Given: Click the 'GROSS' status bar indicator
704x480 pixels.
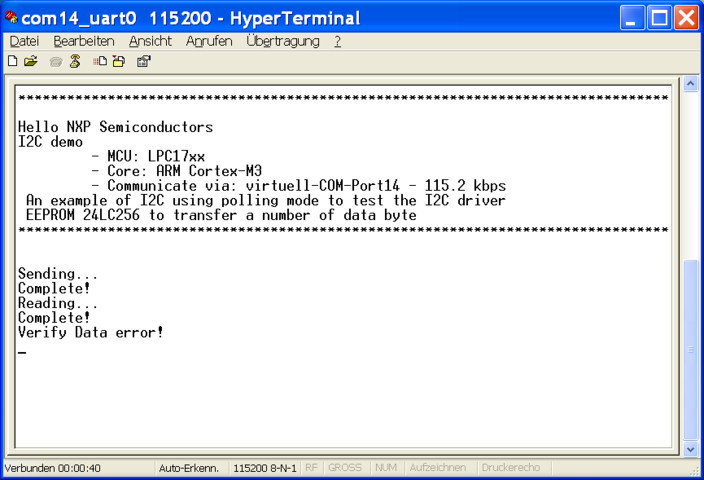Looking at the screenshot, I should [344, 467].
